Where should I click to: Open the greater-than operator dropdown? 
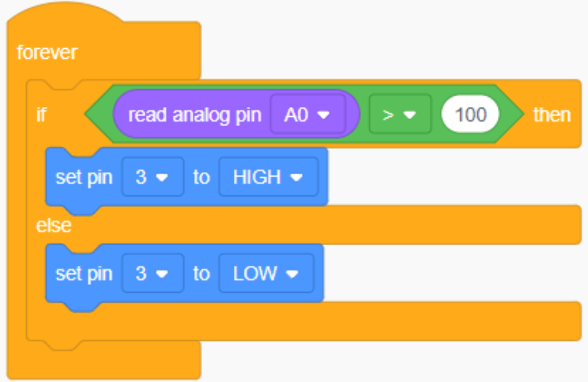[x=399, y=115]
